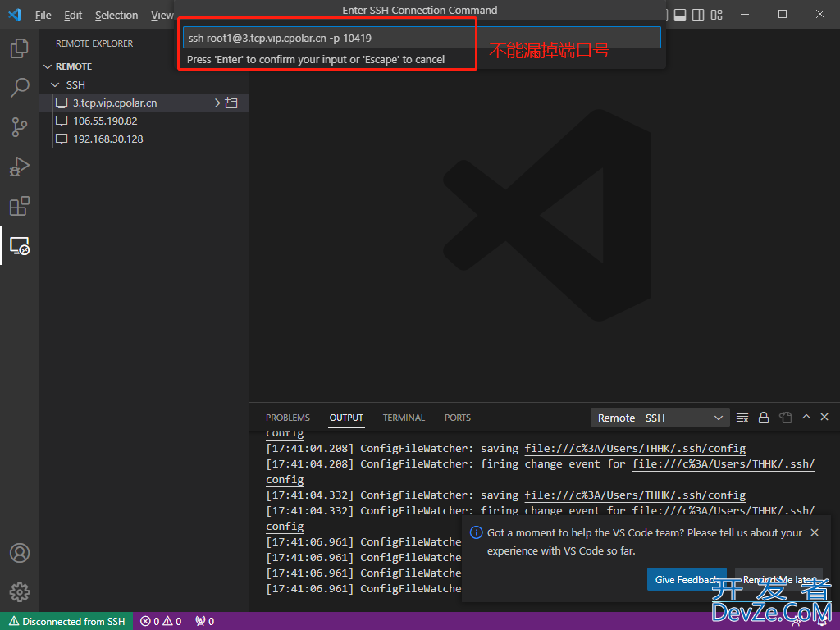Image resolution: width=840 pixels, height=630 pixels.
Task: Connect to 3.tcp.vip.cpolar.cn in current window
Action: (215, 103)
